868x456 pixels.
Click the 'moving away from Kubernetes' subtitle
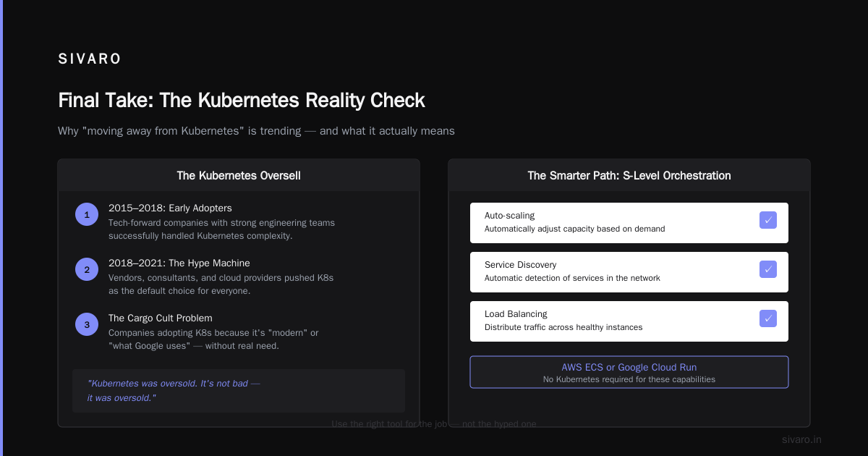(x=256, y=131)
